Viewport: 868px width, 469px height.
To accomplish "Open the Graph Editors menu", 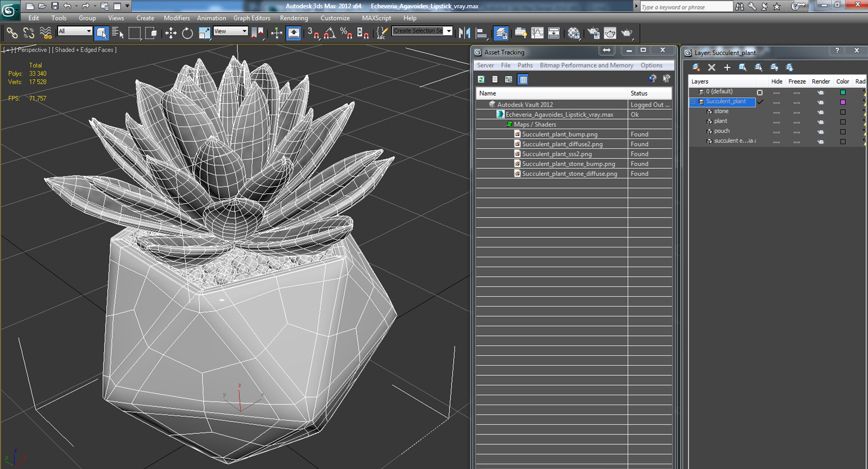I will pos(252,18).
